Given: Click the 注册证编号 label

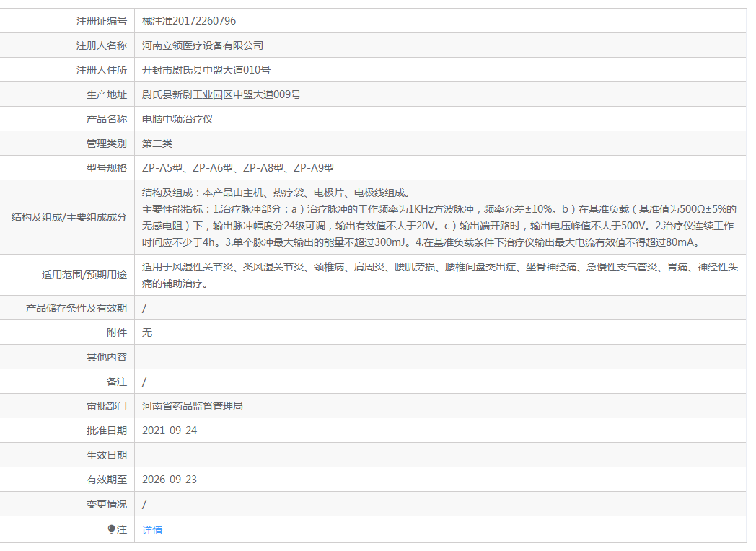Looking at the screenshot, I should click(101, 21).
